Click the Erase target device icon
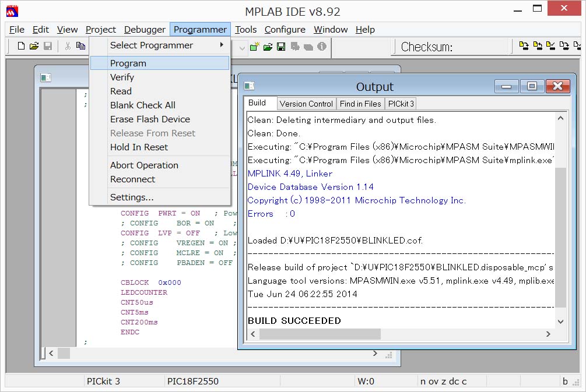 pyautogui.click(x=564, y=46)
